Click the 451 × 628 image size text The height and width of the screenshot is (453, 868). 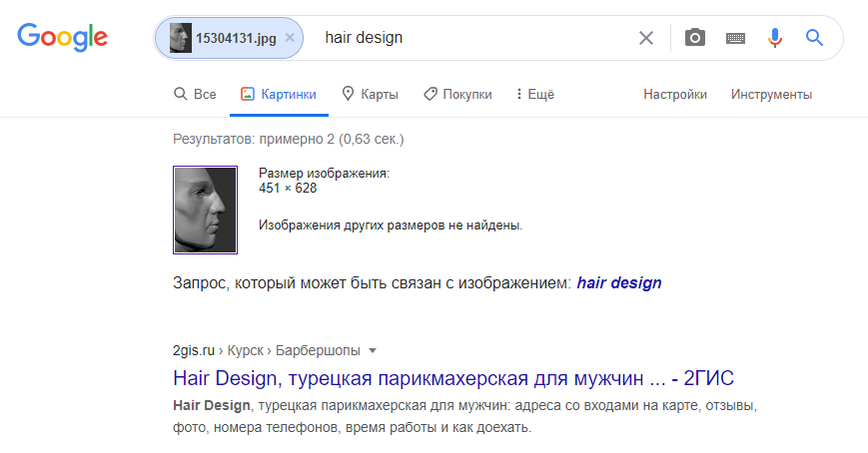pos(288,188)
